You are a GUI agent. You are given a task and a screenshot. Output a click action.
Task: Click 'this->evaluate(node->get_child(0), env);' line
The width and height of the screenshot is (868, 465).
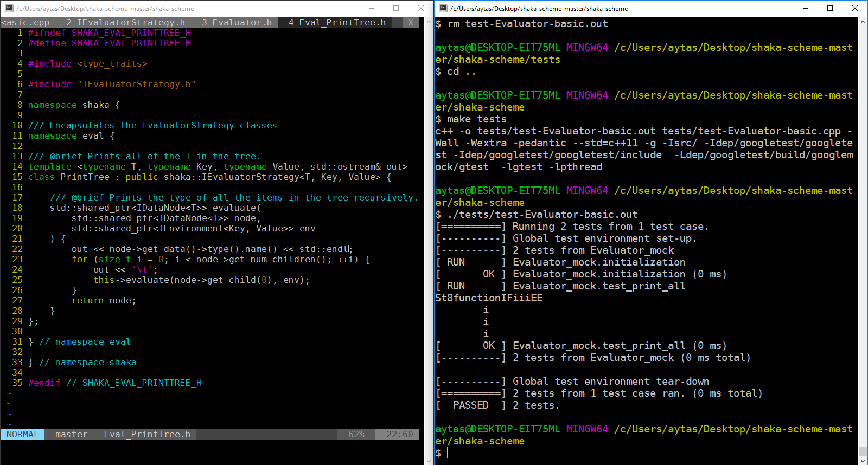pyautogui.click(x=202, y=280)
